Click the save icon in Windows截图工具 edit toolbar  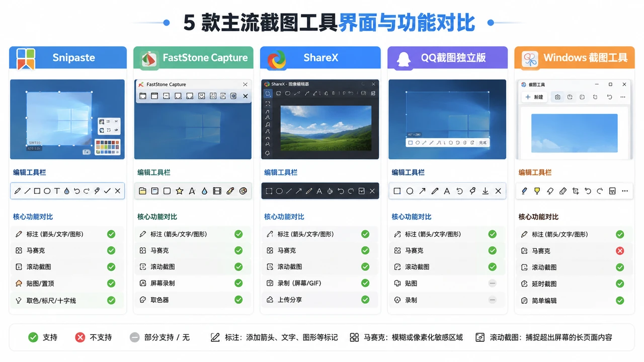pos(612,191)
